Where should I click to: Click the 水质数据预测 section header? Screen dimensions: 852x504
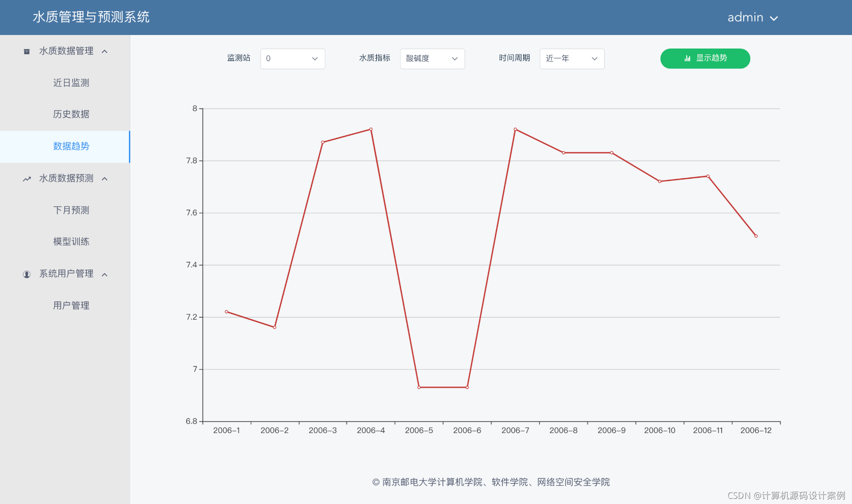pyautogui.click(x=65, y=179)
